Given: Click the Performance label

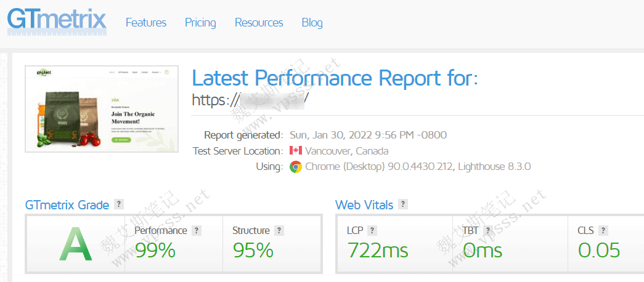Looking at the screenshot, I should [x=161, y=230].
